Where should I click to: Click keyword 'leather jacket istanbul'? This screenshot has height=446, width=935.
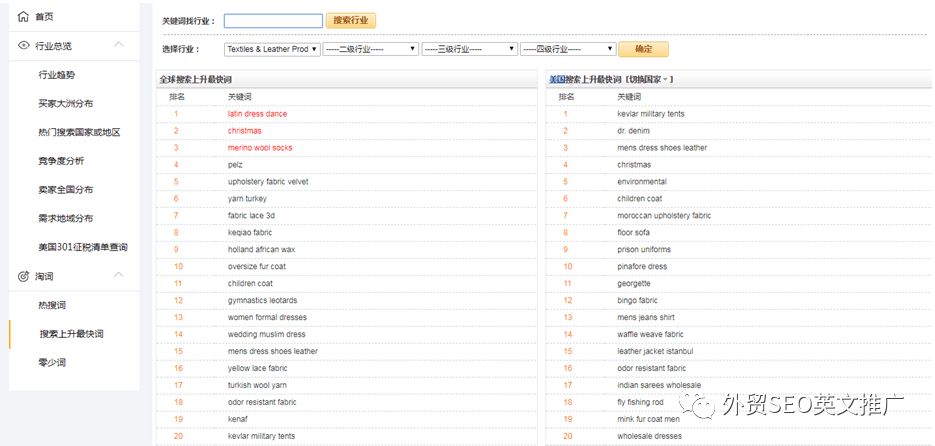[x=655, y=351]
